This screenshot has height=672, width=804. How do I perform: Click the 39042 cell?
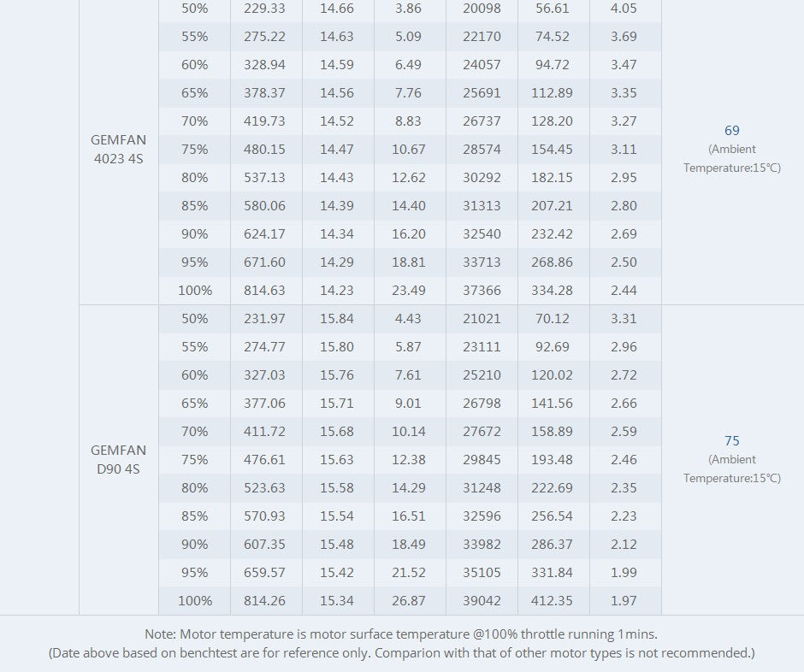(x=482, y=601)
